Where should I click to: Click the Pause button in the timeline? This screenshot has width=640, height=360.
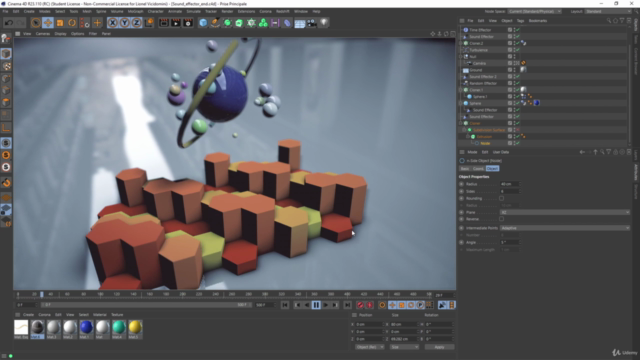tap(316, 305)
